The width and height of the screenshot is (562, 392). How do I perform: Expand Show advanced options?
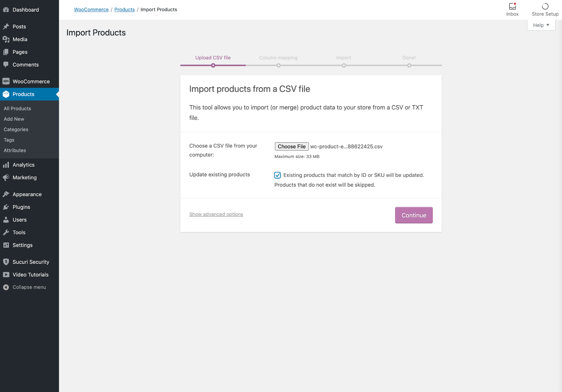click(x=216, y=214)
